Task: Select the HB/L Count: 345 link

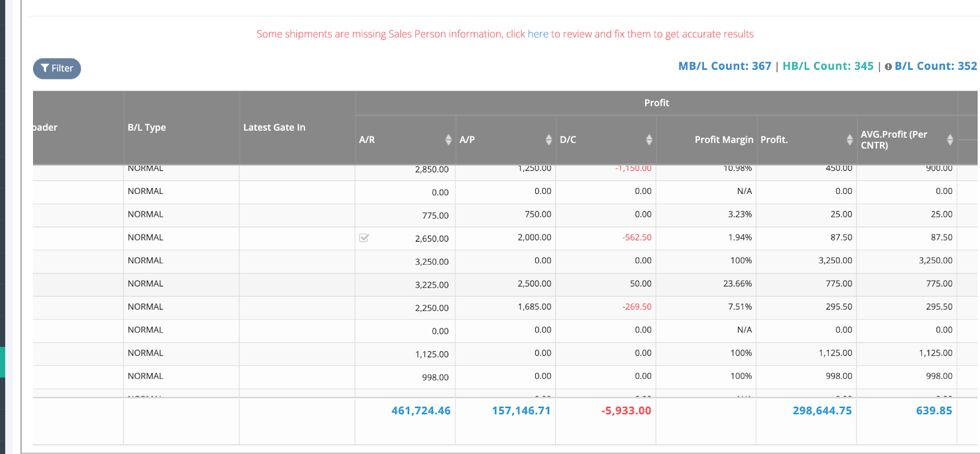Action: tap(828, 66)
